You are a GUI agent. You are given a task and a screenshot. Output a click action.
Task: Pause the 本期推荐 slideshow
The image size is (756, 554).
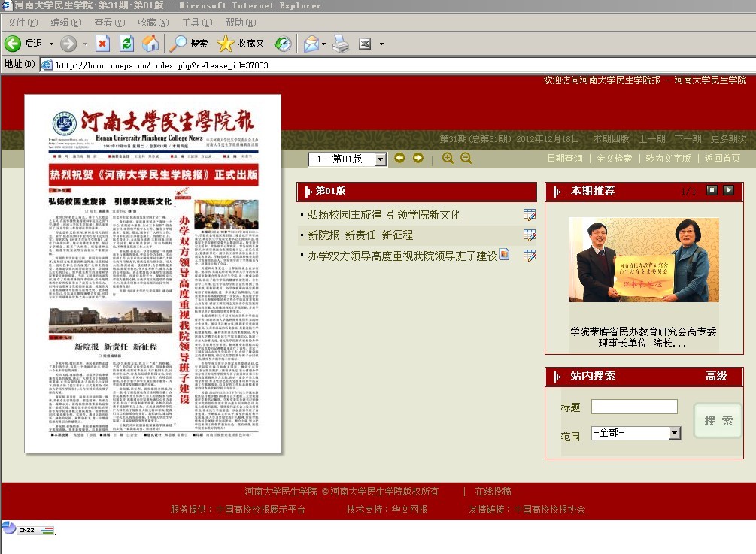[712, 190]
